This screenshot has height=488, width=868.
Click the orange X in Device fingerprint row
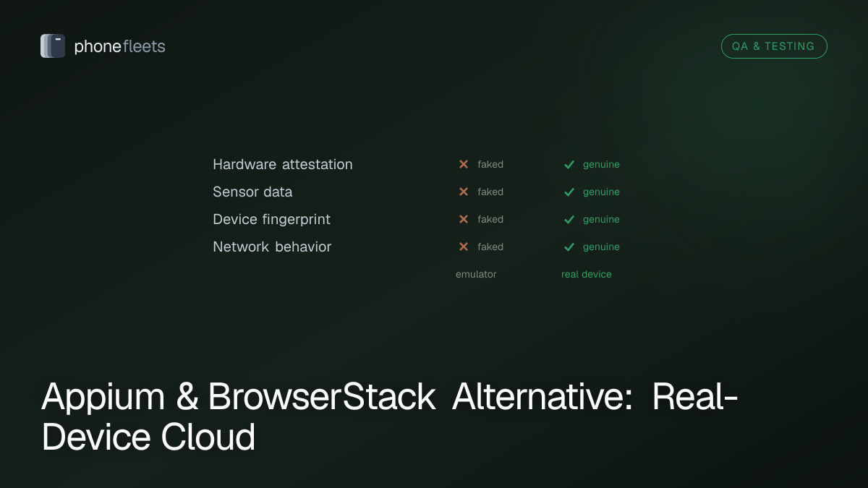click(x=464, y=219)
